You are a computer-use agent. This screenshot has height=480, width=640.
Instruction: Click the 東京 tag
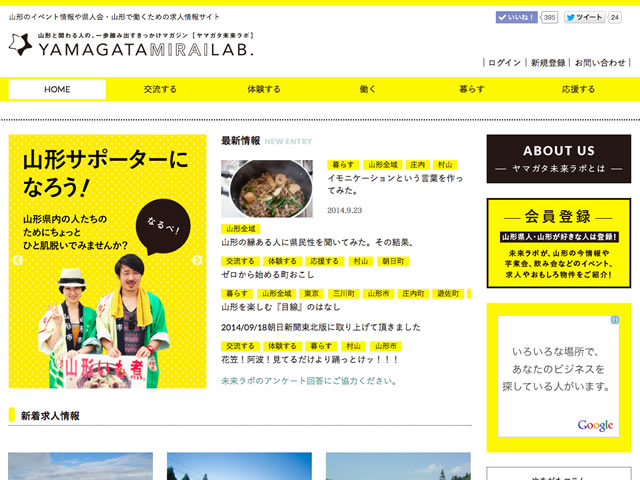click(311, 293)
